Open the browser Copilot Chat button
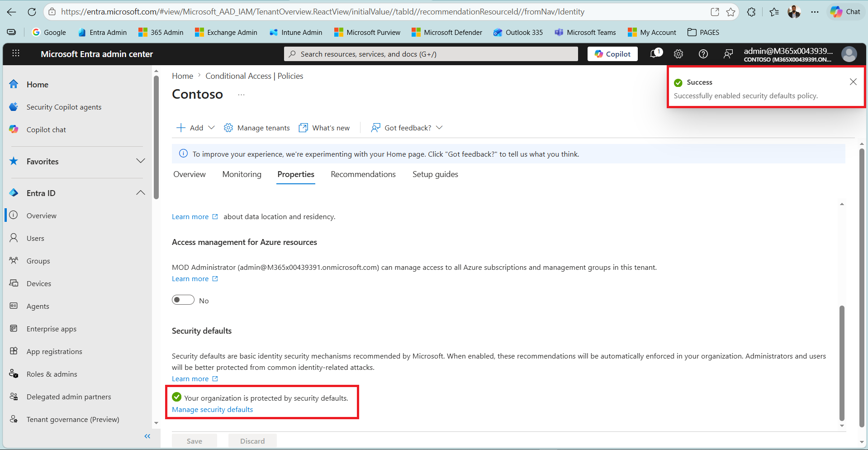Viewport: 868px width, 450px height. point(845,12)
